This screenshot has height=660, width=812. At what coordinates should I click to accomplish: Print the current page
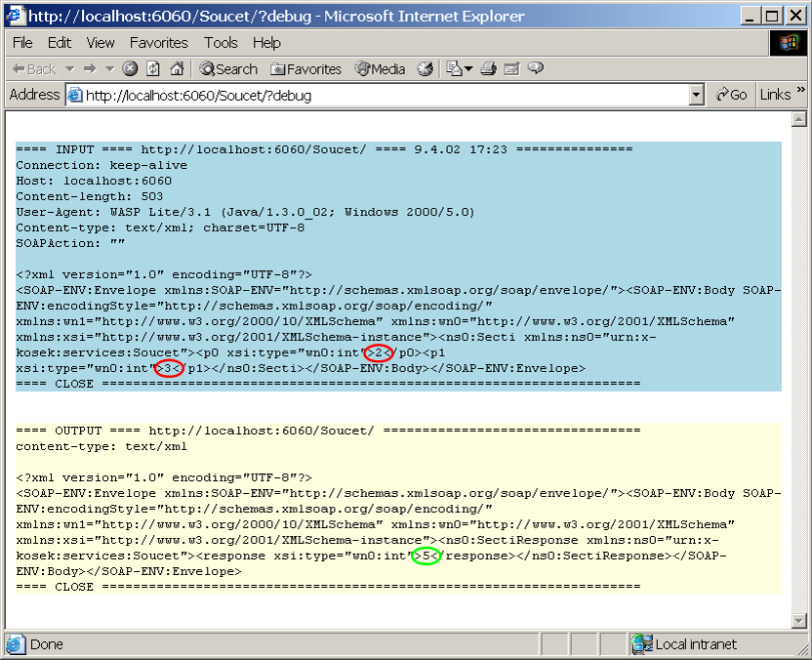tap(488, 69)
